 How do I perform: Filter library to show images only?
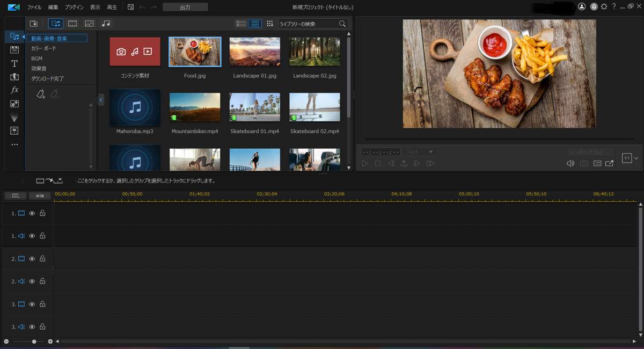(x=89, y=24)
